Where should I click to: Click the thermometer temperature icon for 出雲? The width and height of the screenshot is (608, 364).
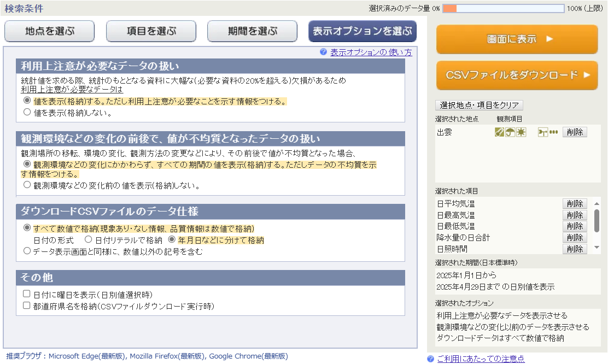point(499,132)
